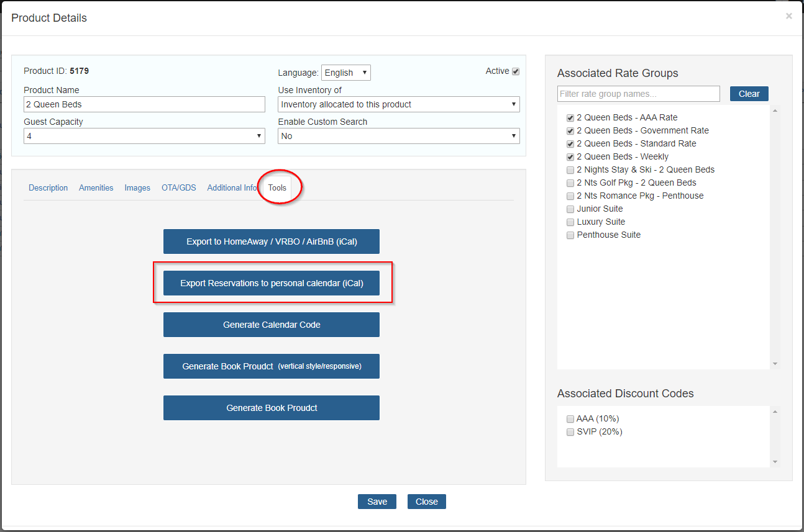
Task: Switch to the Images tab
Action: pos(137,187)
